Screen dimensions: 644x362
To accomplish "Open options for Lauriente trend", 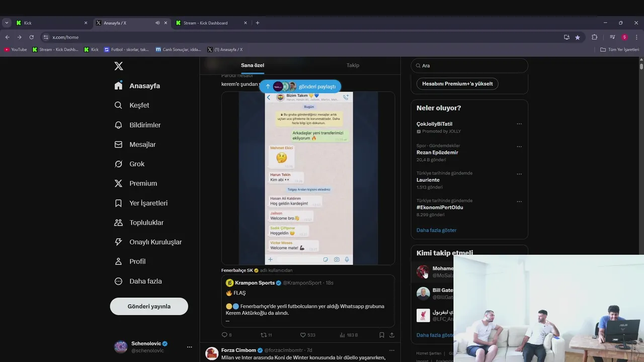I will coord(519,174).
